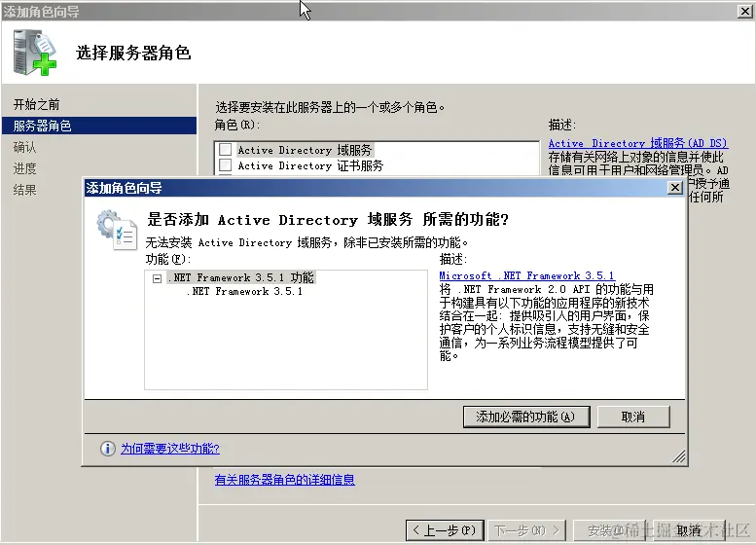Open 为何需要这些功能? help link
The image size is (756, 545).
pyautogui.click(x=170, y=449)
